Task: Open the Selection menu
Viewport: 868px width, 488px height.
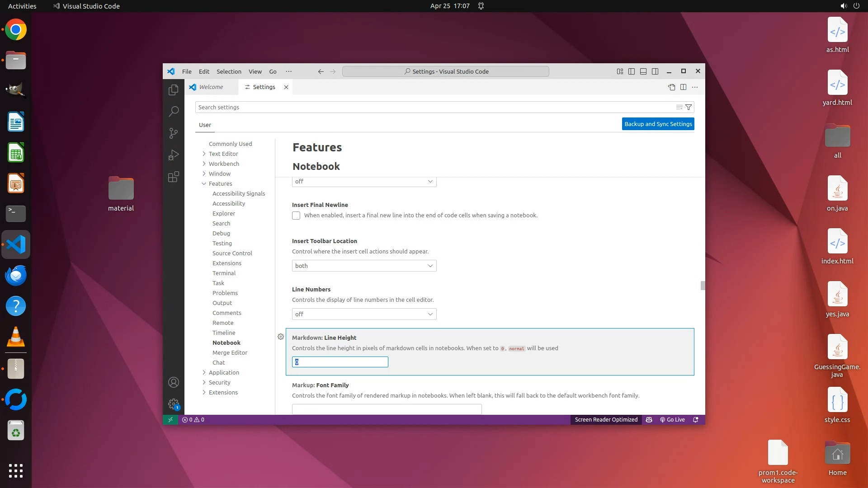Action: coord(229,71)
